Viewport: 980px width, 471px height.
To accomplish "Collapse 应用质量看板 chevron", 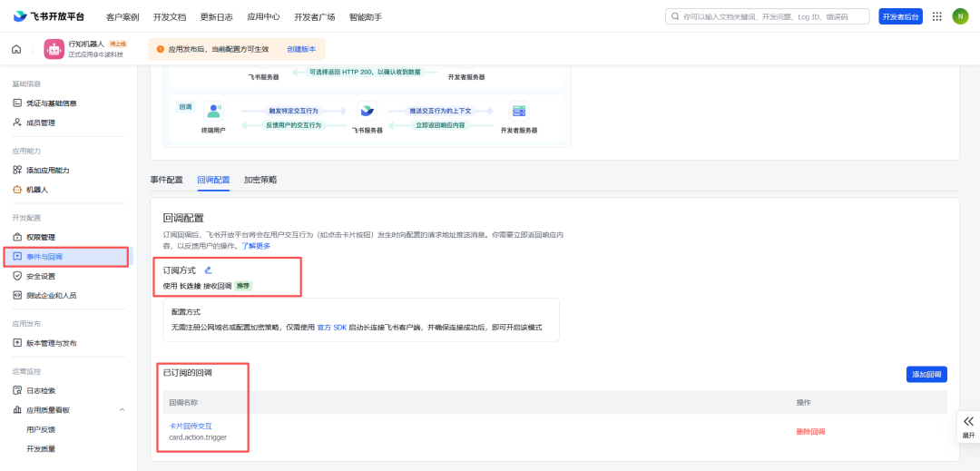I will pyautogui.click(x=122, y=410).
